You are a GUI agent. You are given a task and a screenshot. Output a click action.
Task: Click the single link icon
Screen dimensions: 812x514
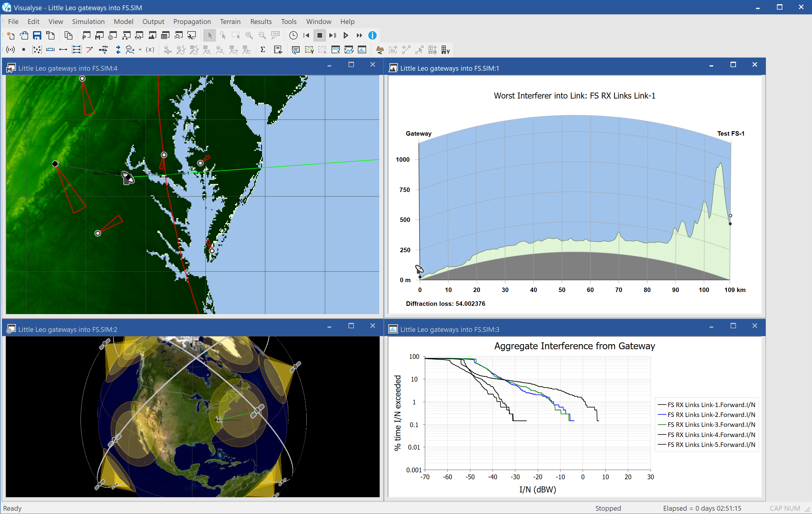(63, 50)
